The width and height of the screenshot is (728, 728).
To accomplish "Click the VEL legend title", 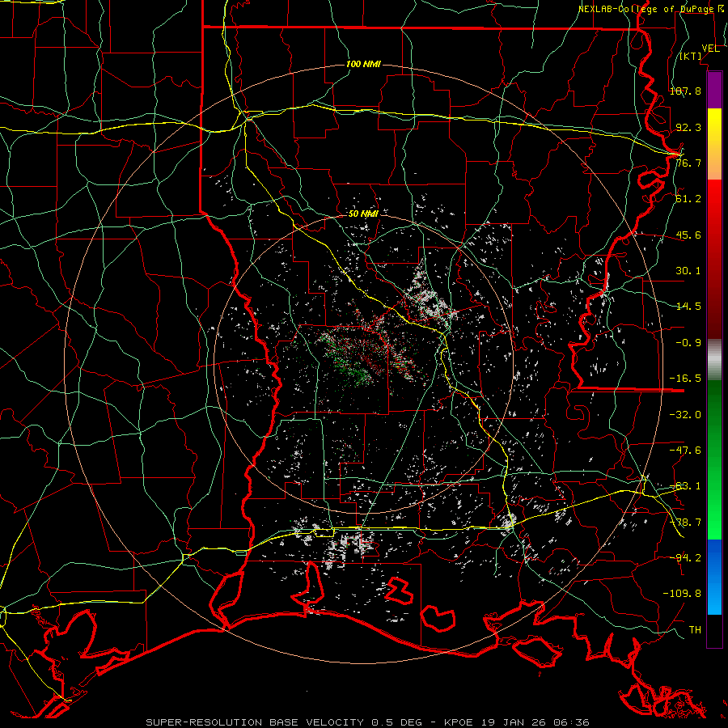I will pos(710,49).
